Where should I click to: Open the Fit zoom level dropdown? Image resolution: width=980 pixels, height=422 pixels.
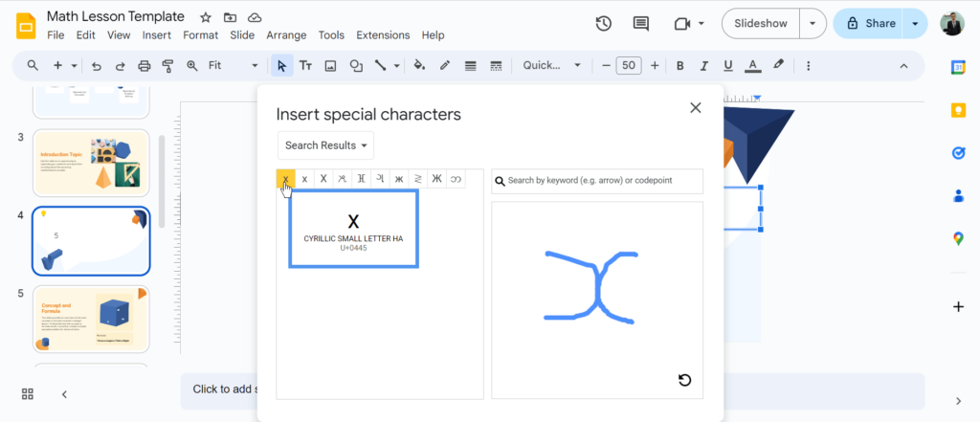coord(234,66)
